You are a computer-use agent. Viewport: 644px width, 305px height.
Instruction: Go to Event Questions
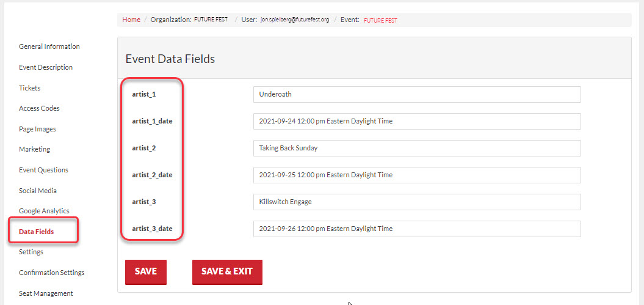pos(43,170)
